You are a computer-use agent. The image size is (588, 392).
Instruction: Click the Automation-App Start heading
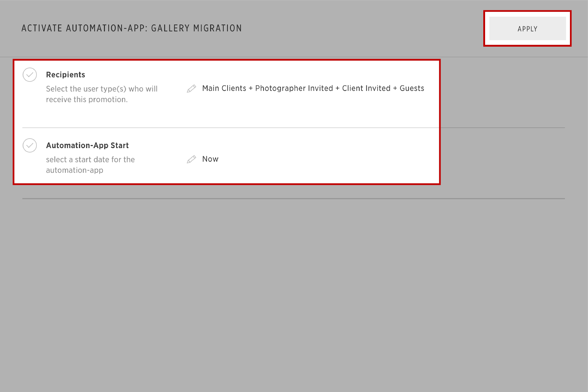tap(87, 145)
